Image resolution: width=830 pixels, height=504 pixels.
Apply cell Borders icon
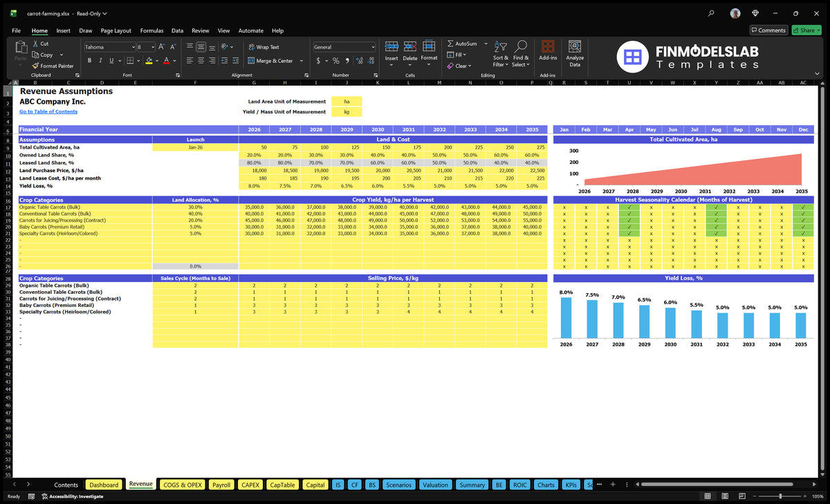pos(130,61)
